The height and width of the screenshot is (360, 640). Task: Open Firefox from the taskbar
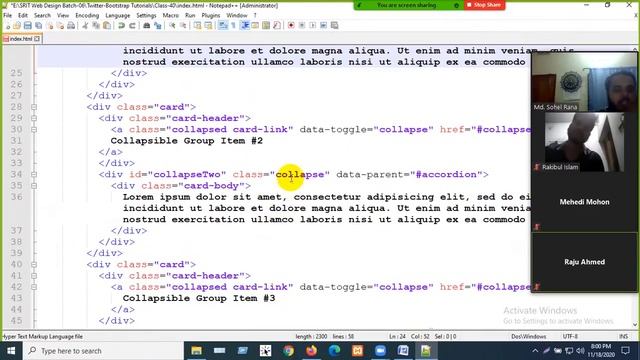click(311, 351)
